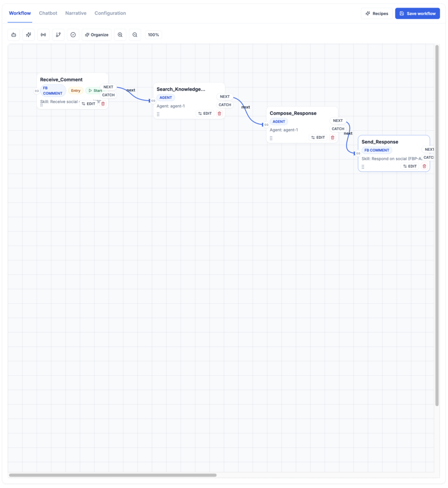448x488 pixels.
Task: Switch to the Chatbot tab
Action: pyautogui.click(x=48, y=13)
